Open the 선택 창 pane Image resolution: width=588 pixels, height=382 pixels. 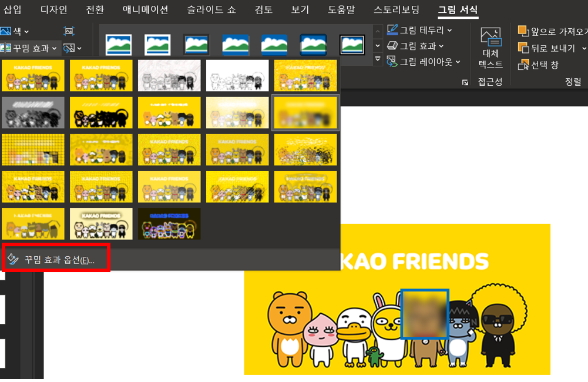tap(538, 65)
